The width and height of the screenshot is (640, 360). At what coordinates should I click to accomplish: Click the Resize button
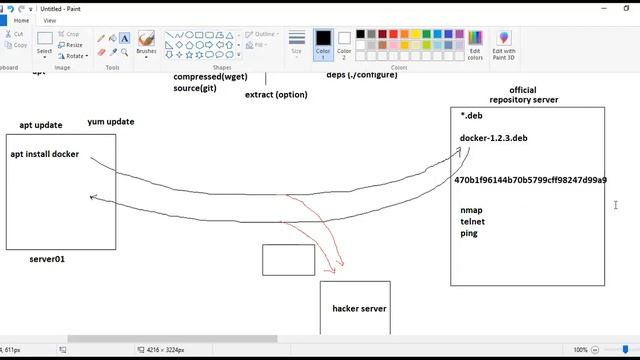coord(70,45)
